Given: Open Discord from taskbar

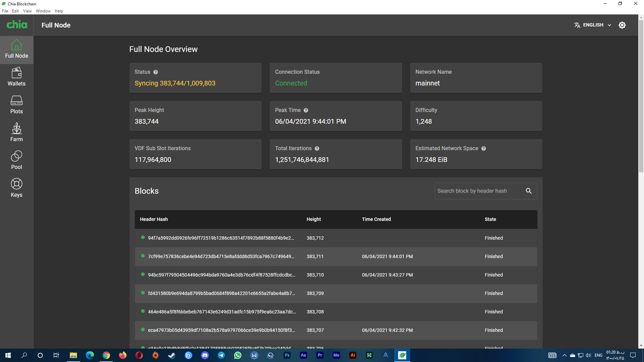Looking at the screenshot, I should point(205,355).
